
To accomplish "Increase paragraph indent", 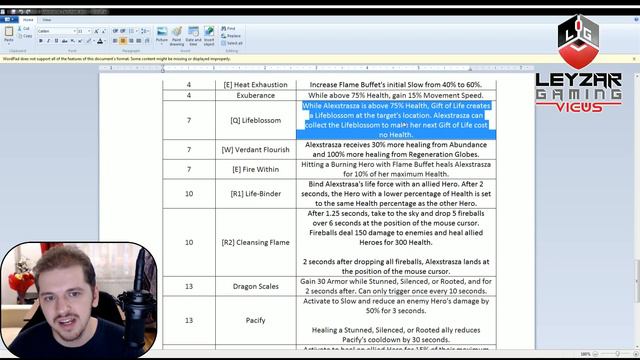I will 123,31.
